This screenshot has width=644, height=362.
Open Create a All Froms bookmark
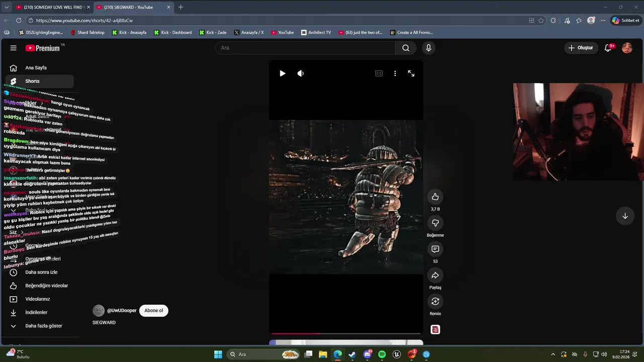coord(412,33)
